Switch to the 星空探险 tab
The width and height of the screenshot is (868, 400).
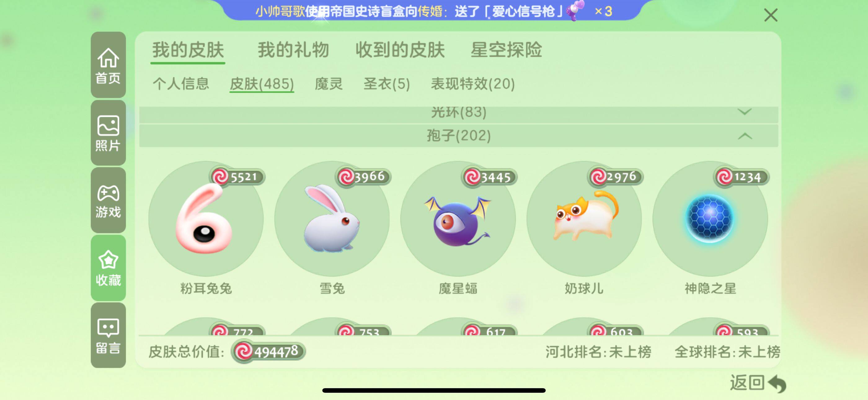click(x=506, y=50)
